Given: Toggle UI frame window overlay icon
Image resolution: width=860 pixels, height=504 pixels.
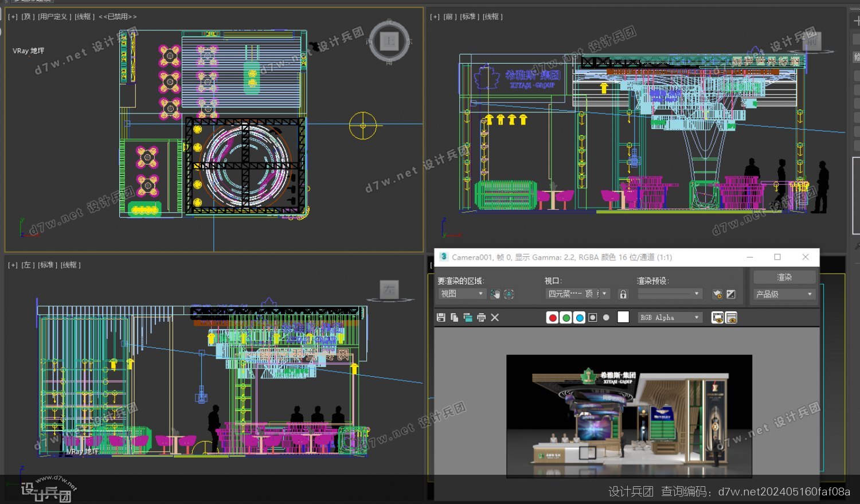Looking at the screenshot, I should (731, 318).
